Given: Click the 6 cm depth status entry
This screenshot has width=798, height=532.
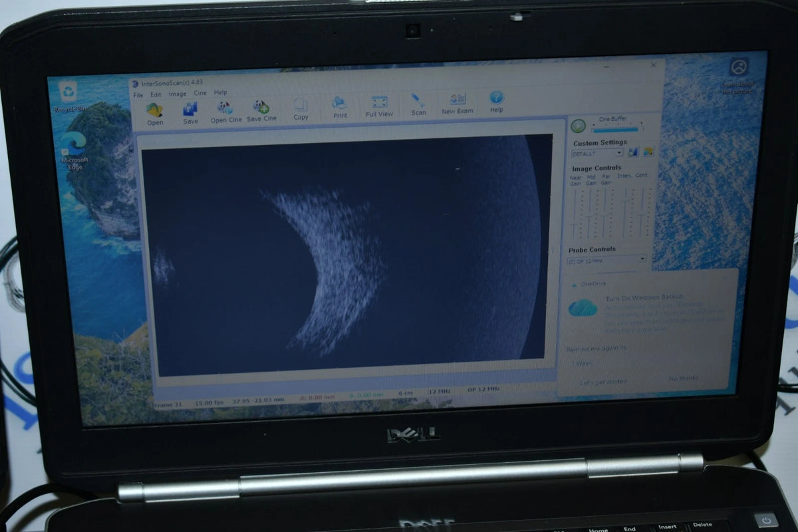Looking at the screenshot, I should [406, 393].
